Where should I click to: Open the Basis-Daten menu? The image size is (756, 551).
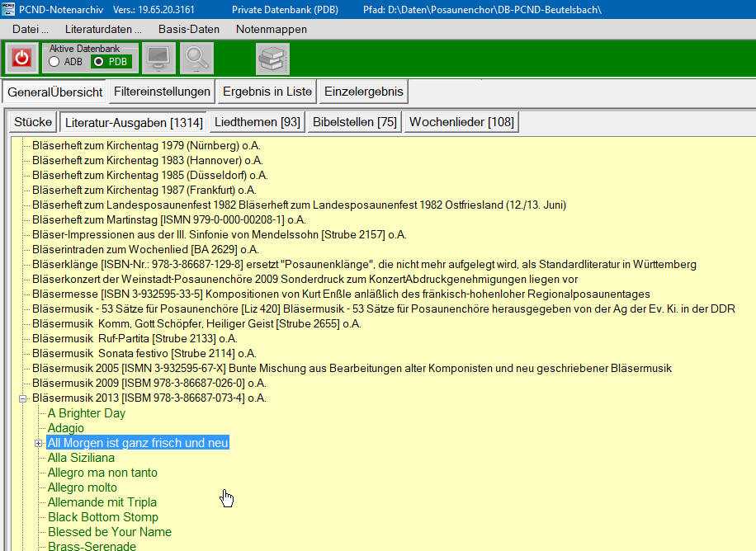[x=188, y=30]
